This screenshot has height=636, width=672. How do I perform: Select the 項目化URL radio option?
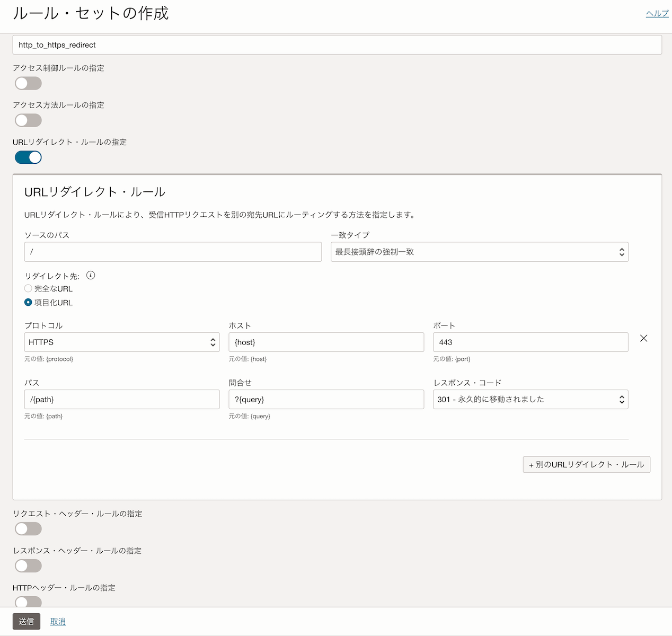(28, 302)
